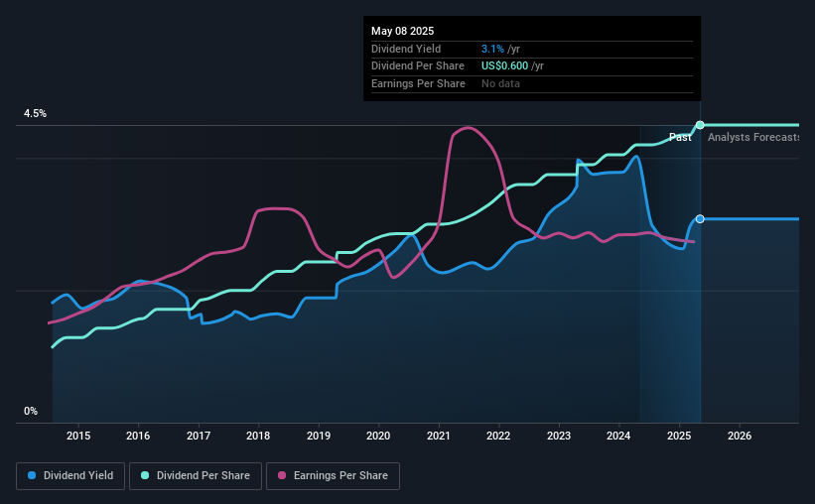Click the 0% y-axis label

coord(31,411)
